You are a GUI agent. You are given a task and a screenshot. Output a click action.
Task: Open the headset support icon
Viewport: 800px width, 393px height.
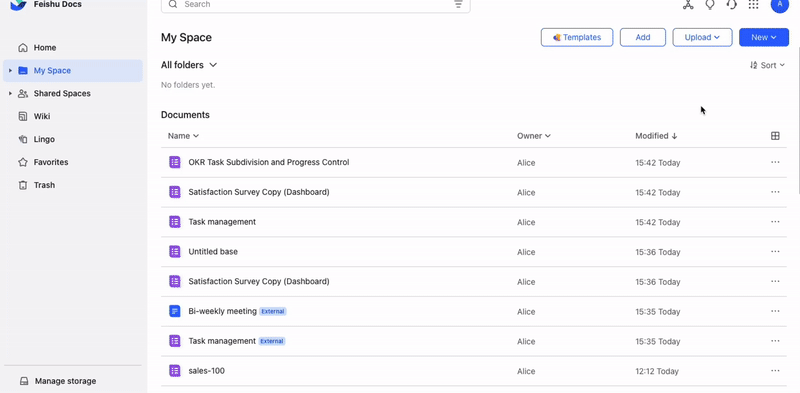click(x=732, y=5)
